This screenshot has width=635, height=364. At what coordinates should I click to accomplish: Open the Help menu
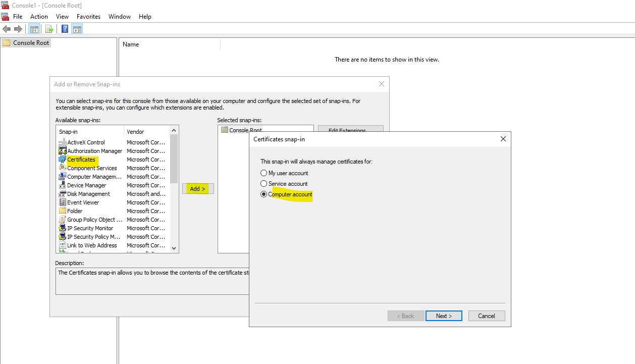(x=145, y=17)
